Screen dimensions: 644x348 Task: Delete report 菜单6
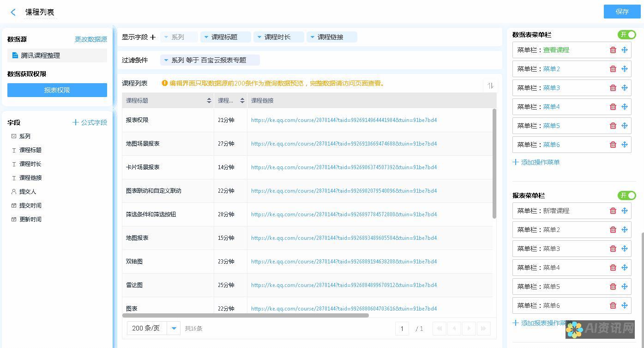tap(613, 305)
